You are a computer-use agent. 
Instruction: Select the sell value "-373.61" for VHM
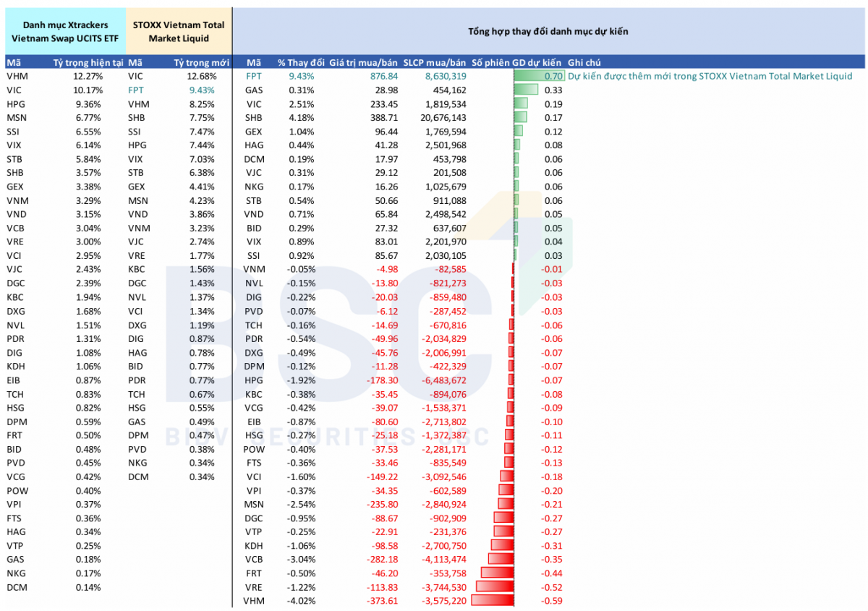(382, 601)
